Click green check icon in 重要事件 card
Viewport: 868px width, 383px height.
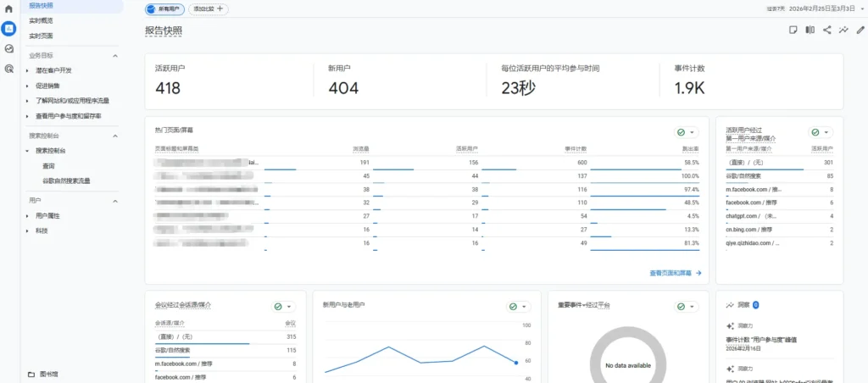pos(681,307)
